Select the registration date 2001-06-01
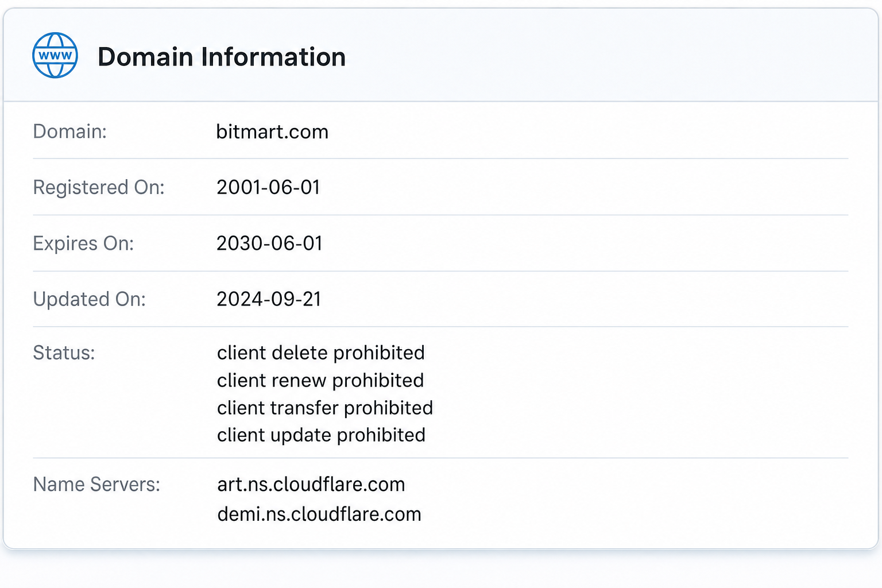Image resolution: width=882 pixels, height=588 pixels. [x=268, y=187]
